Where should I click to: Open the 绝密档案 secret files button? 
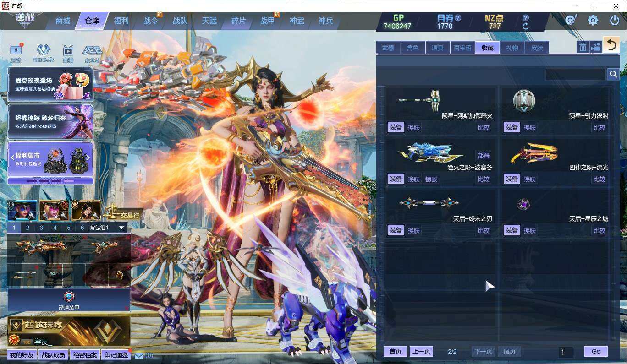pos(85,355)
